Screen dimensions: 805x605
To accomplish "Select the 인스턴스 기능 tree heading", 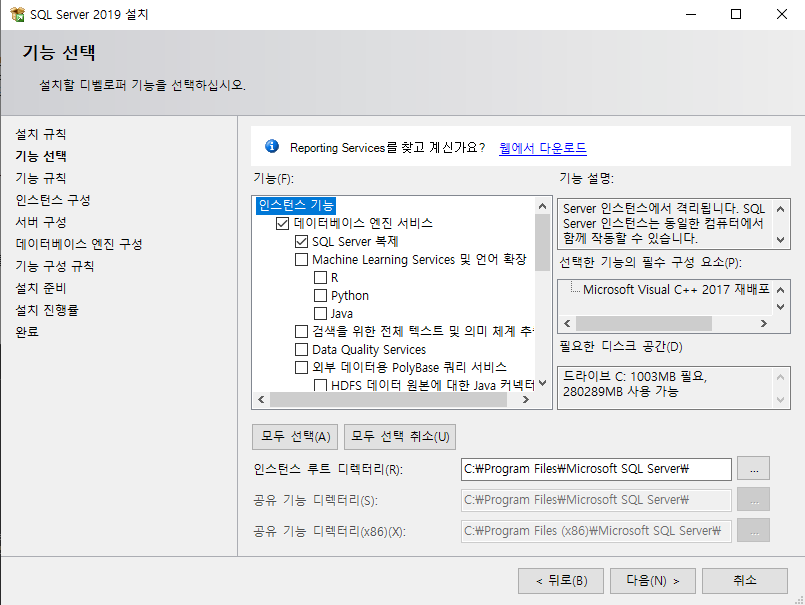I will (x=296, y=205).
